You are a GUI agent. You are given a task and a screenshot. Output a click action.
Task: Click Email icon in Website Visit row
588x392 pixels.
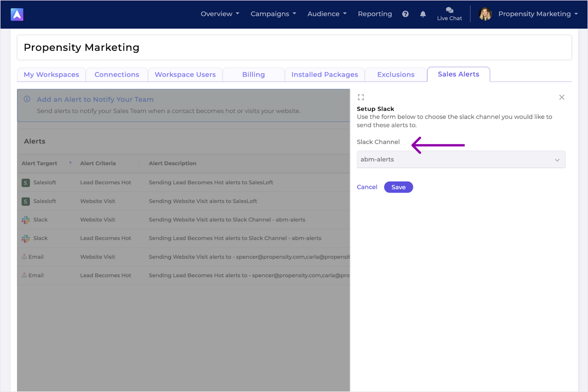(24, 257)
